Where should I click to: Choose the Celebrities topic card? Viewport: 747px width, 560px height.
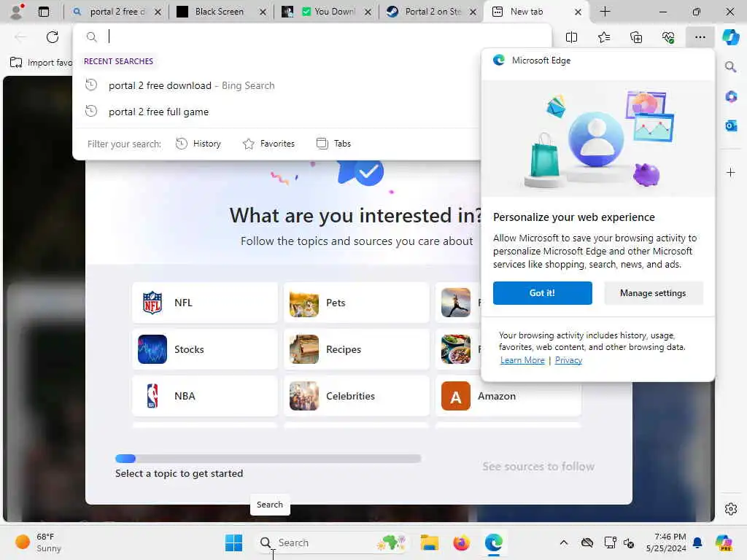coord(356,396)
